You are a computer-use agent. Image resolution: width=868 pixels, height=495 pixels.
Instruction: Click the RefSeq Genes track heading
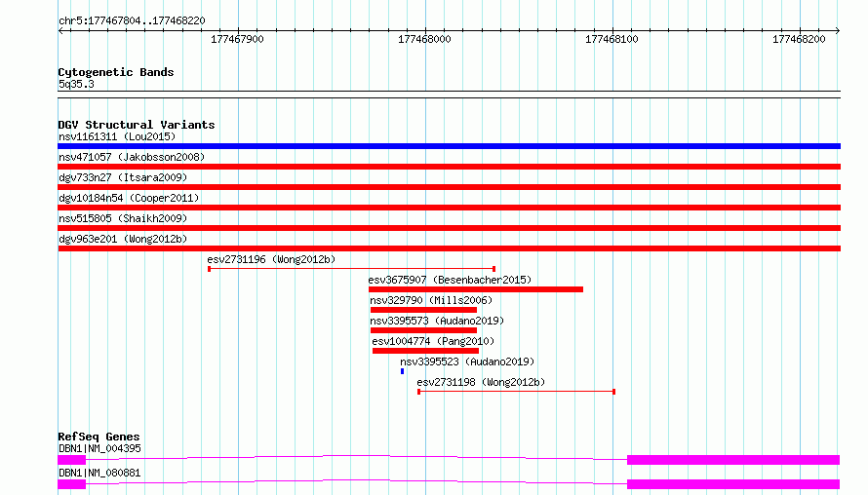point(99,437)
